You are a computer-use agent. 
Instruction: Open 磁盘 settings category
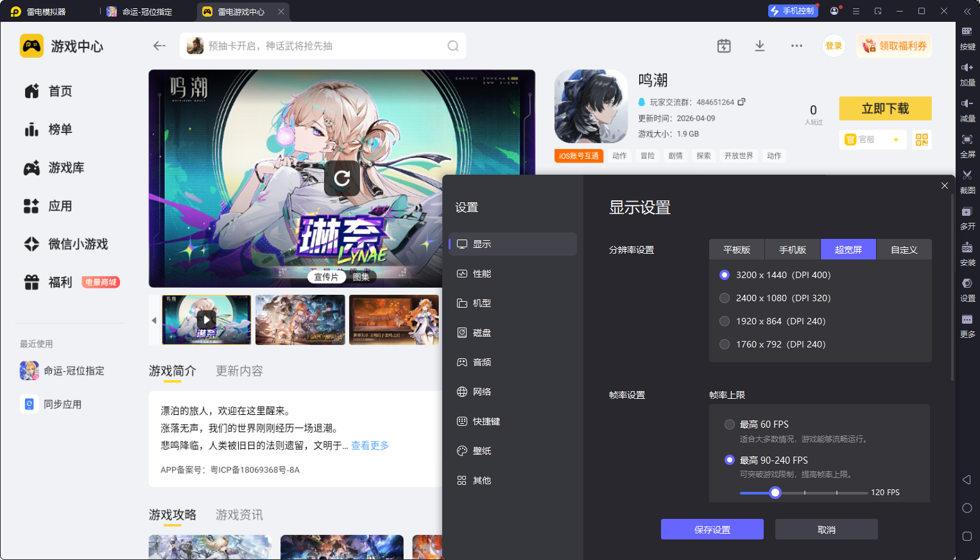[513, 333]
